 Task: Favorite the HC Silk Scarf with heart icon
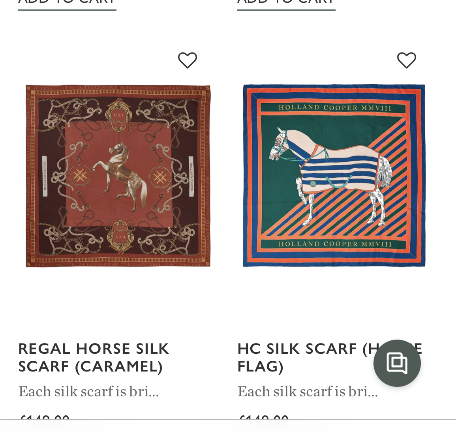[407, 60]
